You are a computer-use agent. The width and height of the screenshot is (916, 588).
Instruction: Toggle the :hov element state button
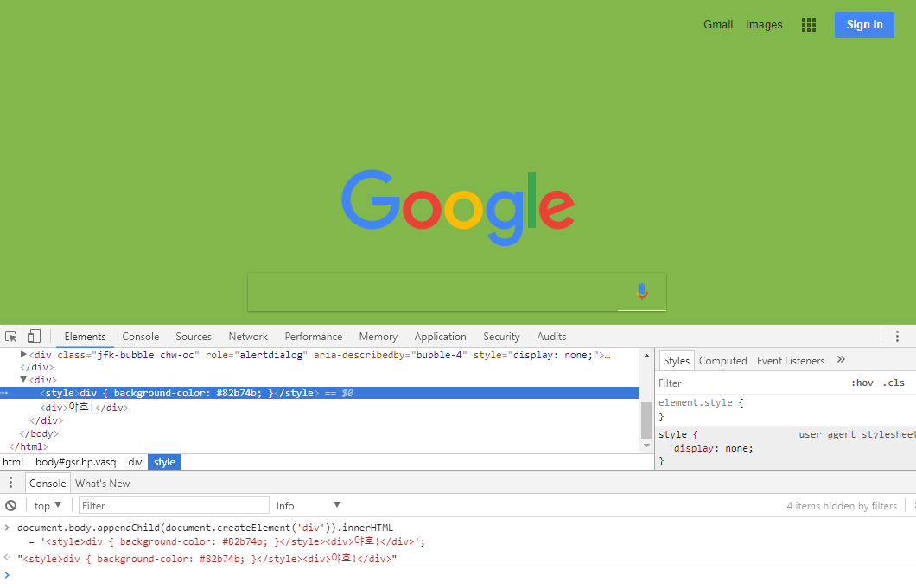862,383
